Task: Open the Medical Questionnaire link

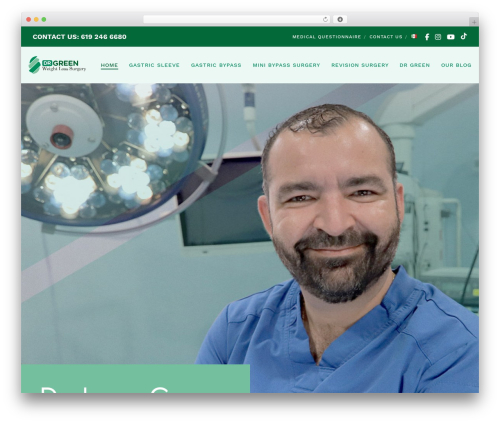Action: coord(327,37)
